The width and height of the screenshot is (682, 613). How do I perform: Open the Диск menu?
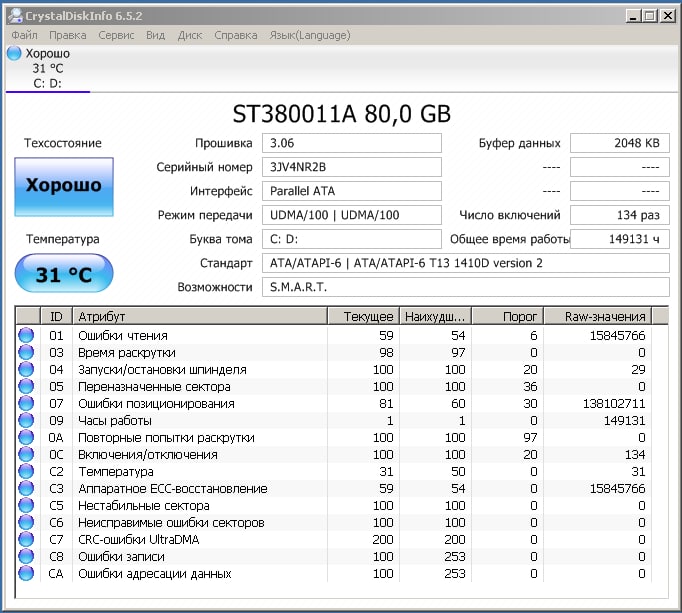(190, 35)
